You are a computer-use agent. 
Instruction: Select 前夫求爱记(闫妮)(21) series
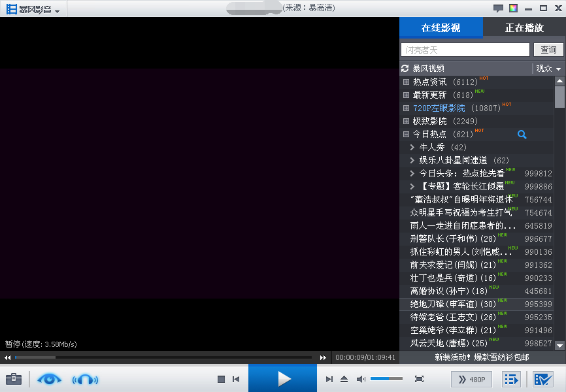click(476, 265)
